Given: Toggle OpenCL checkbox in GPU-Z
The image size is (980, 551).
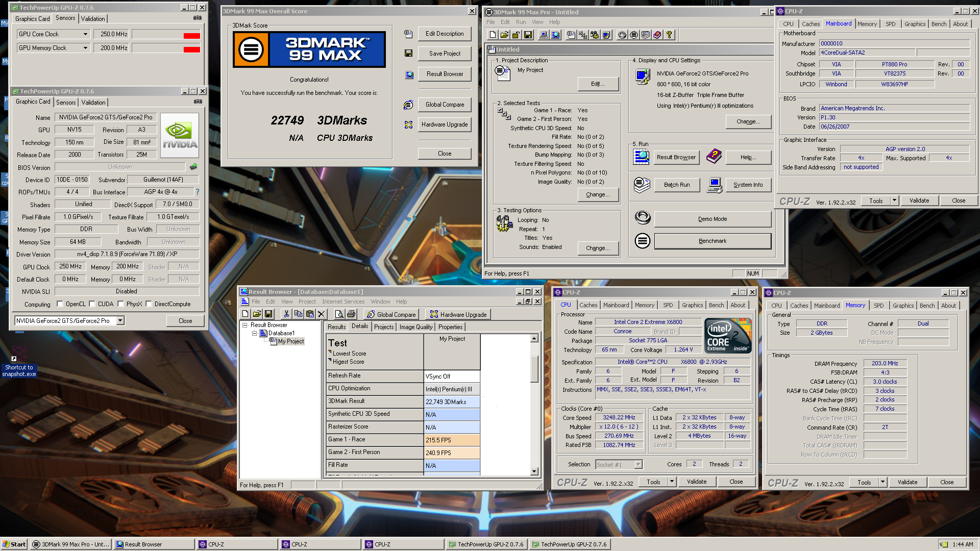Looking at the screenshot, I should pos(60,304).
